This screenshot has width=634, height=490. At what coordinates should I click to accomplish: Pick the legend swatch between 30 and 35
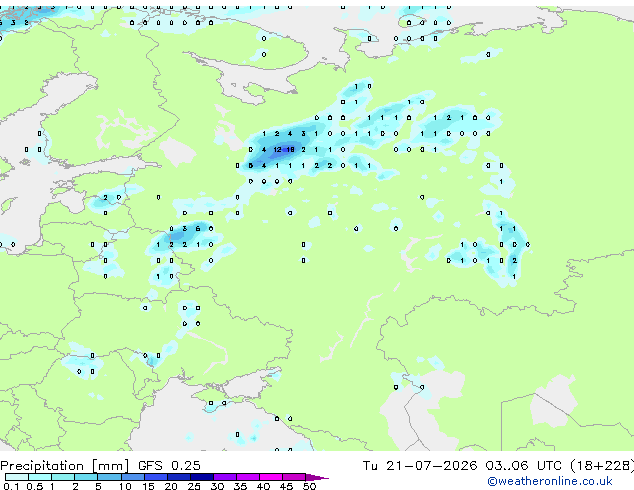point(225,477)
